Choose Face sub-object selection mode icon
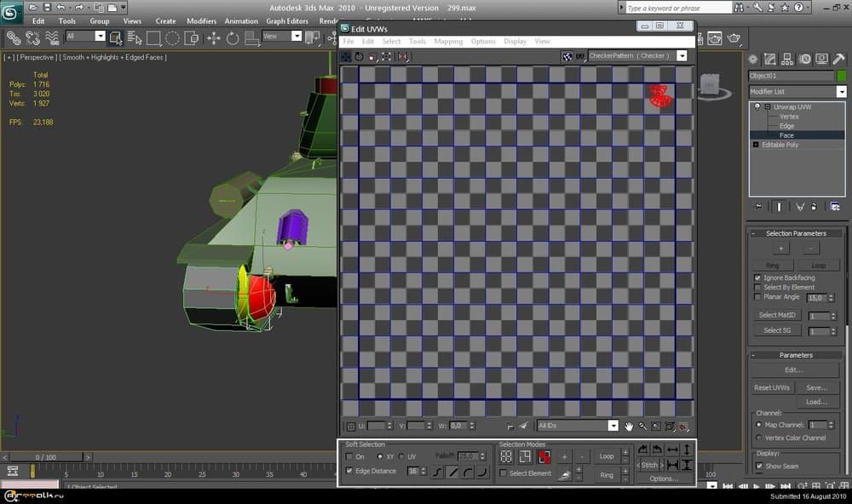852x504 pixels. [x=544, y=457]
